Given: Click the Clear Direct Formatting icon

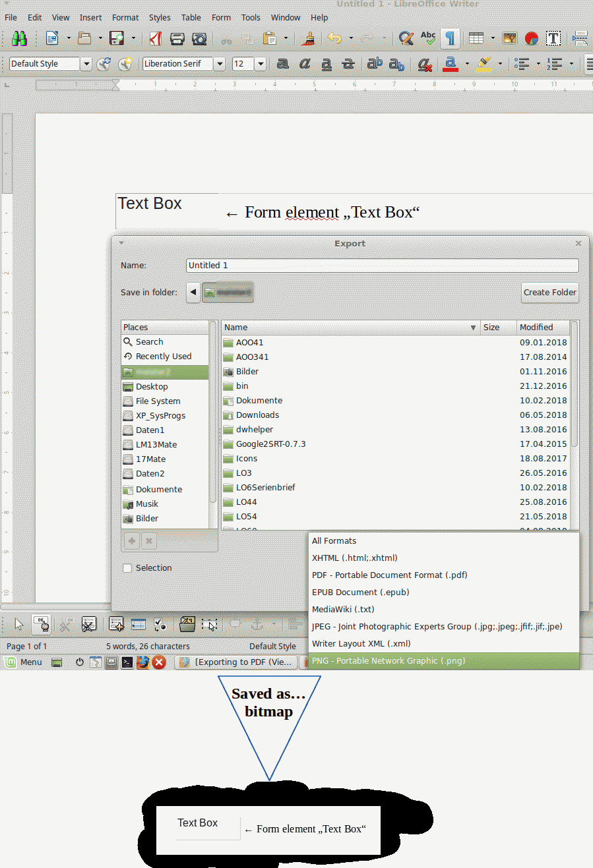Looking at the screenshot, I should pos(425,64).
